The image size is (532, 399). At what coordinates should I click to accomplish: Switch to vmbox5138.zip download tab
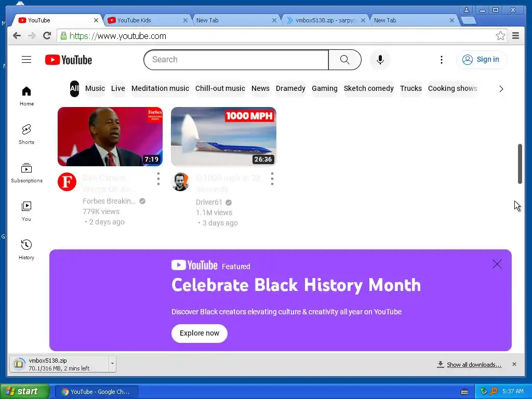point(324,20)
